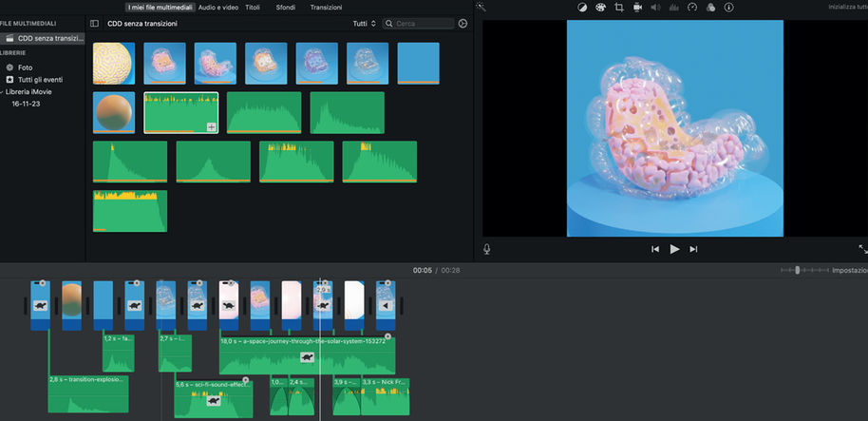Open the volume speaker tool

point(655,8)
